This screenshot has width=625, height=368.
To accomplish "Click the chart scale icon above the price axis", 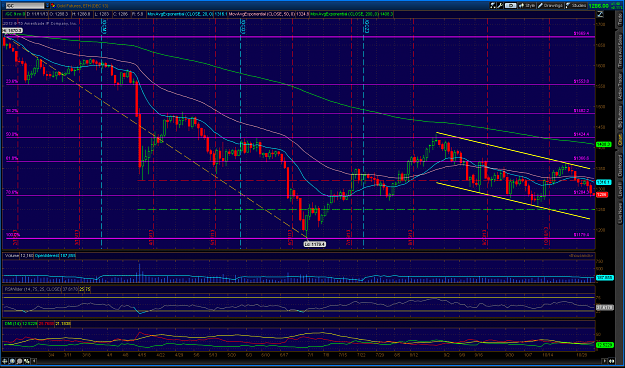I will [x=600, y=14].
